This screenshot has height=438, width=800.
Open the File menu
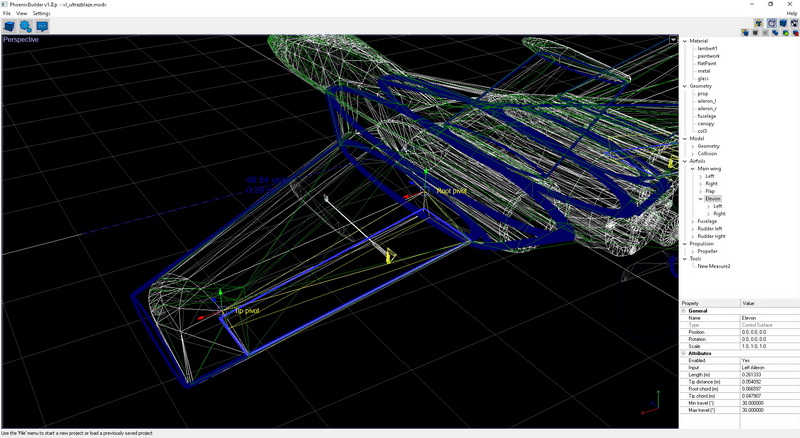6,13
